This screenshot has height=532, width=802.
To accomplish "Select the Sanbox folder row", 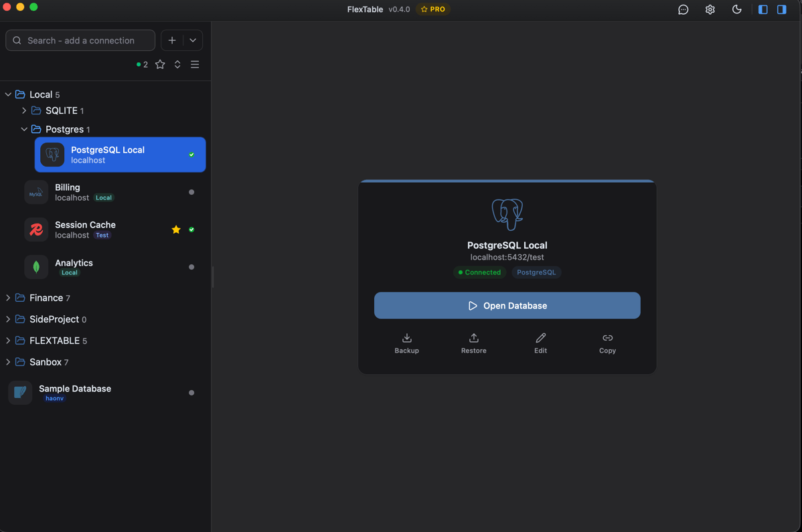I will pyautogui.click(x=105, y=362).
